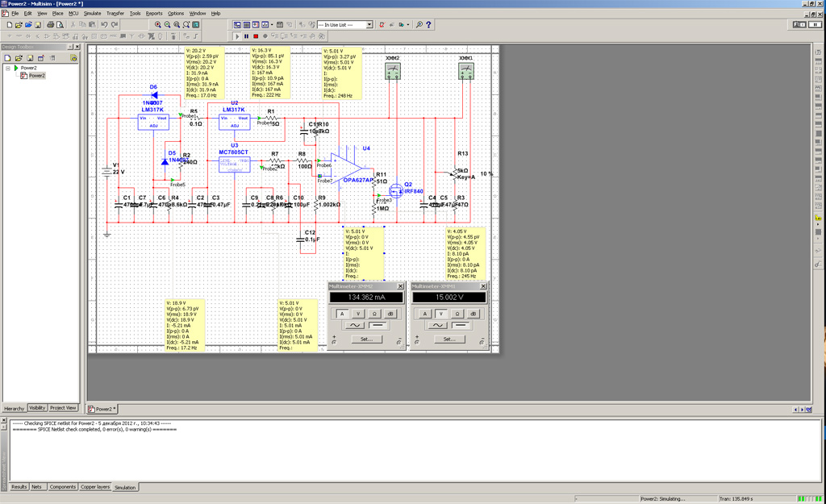
Task: Select the IRF840 MOSFET Q2 symbol
Action: 397,190
